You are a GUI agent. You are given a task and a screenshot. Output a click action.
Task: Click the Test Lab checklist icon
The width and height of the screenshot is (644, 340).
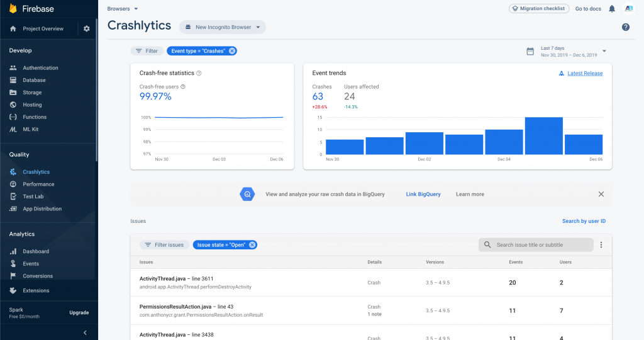[x=13, y=196]
